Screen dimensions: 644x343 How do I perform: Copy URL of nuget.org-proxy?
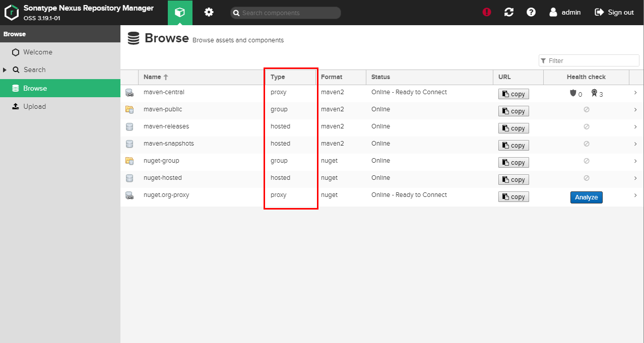click(513, 197)
